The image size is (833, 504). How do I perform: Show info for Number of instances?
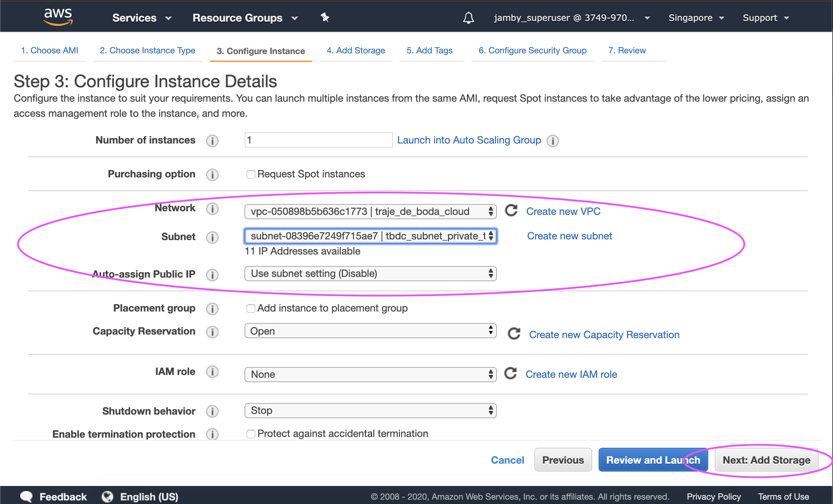(212, 141)
